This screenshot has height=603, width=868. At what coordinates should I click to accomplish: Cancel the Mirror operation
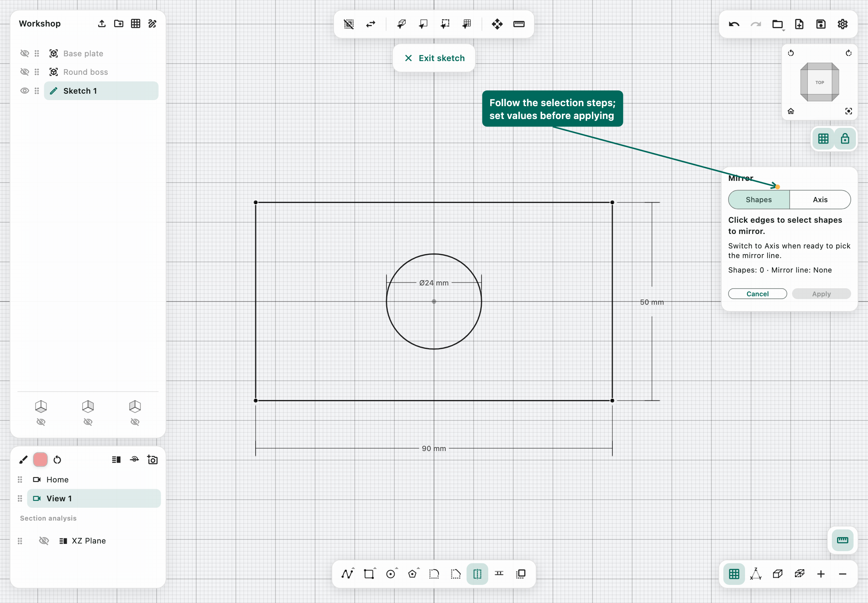(x=757, y=294)
